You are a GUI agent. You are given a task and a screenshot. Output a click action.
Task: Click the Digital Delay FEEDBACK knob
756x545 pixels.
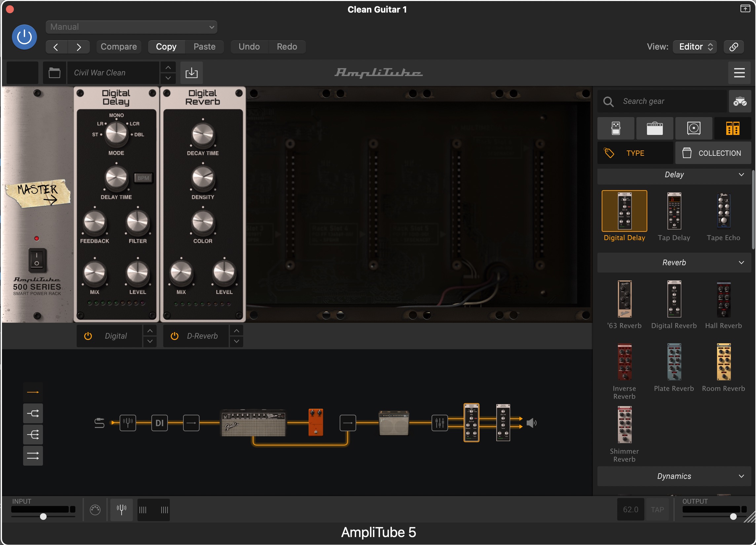click(95, 222)
